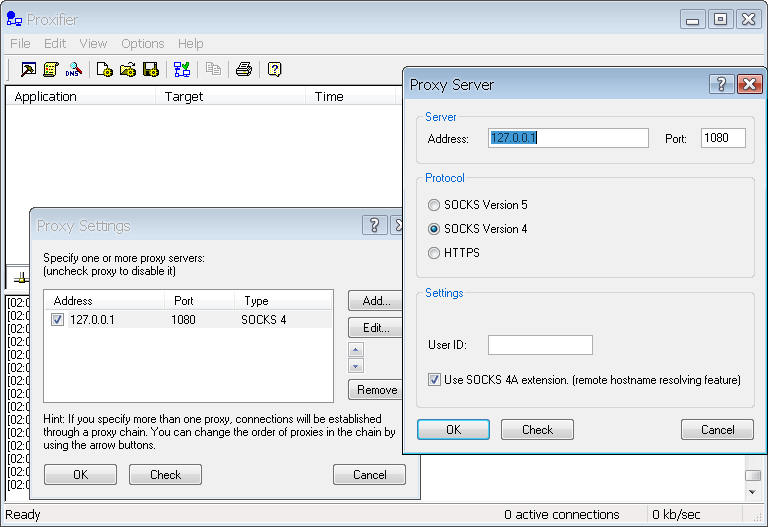Uncheck the 127.0.0.1 proxy entry checkbox
Image resolution: width=768 pixels, height=527 pixels.
coord(57,320)
